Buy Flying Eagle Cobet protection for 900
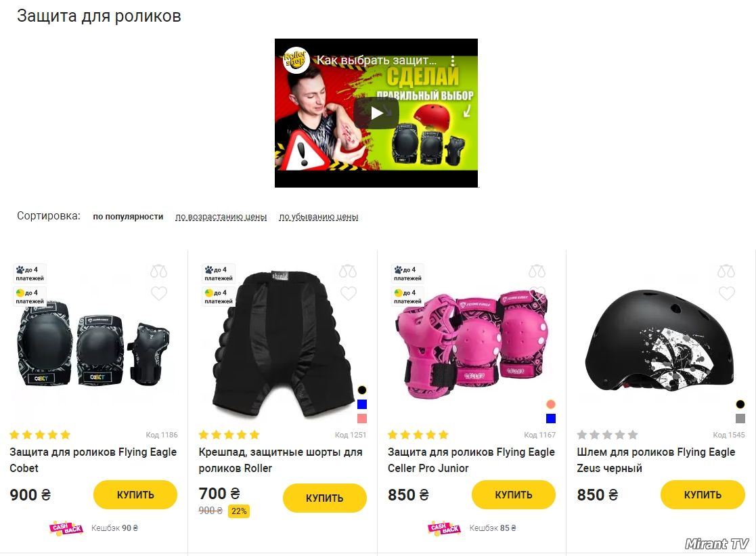Viewport: 756px width, 556px height. click(x=135, y=494)
